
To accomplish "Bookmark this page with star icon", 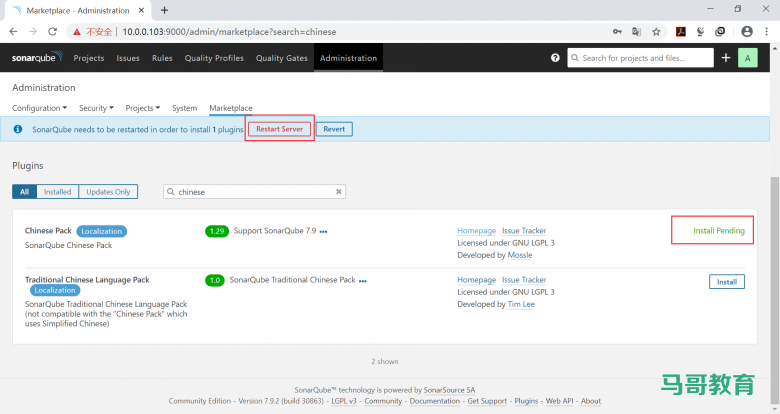I will click(656, 31).
